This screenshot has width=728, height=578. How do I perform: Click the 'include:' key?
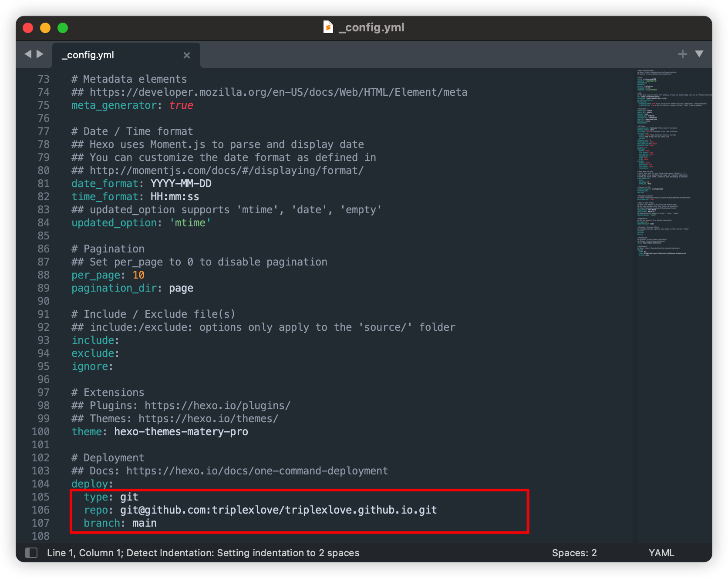click(x=95, y=340)
